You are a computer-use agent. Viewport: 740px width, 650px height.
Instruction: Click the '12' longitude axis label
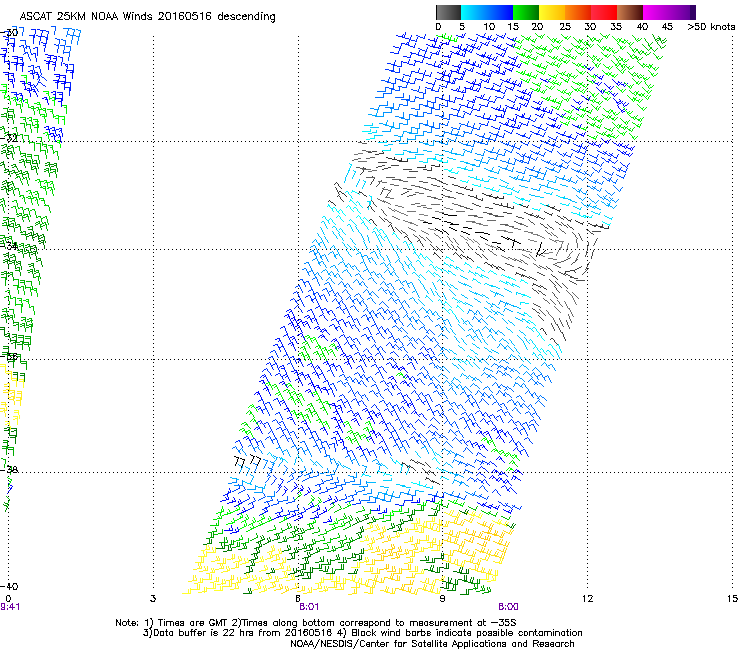587,599
